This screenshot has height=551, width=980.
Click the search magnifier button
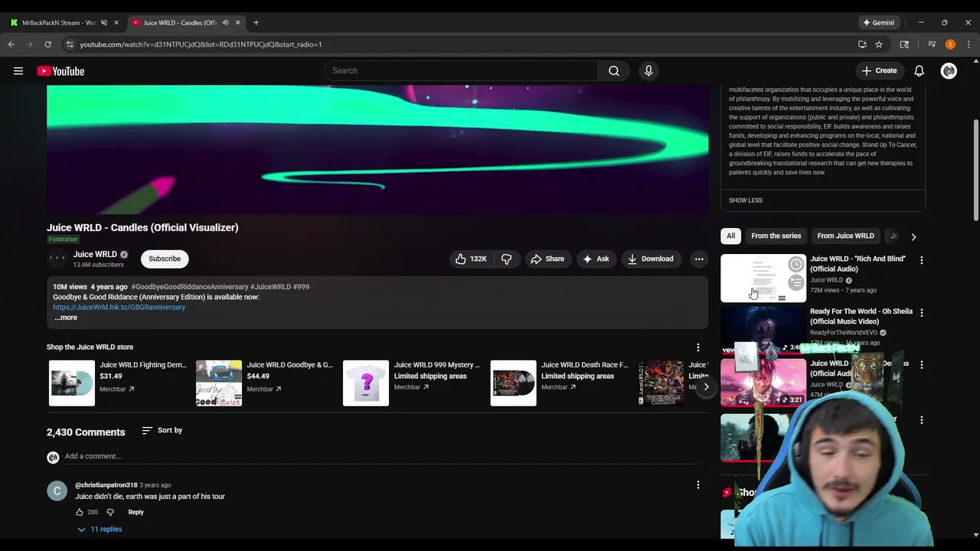tap(613, 70)
